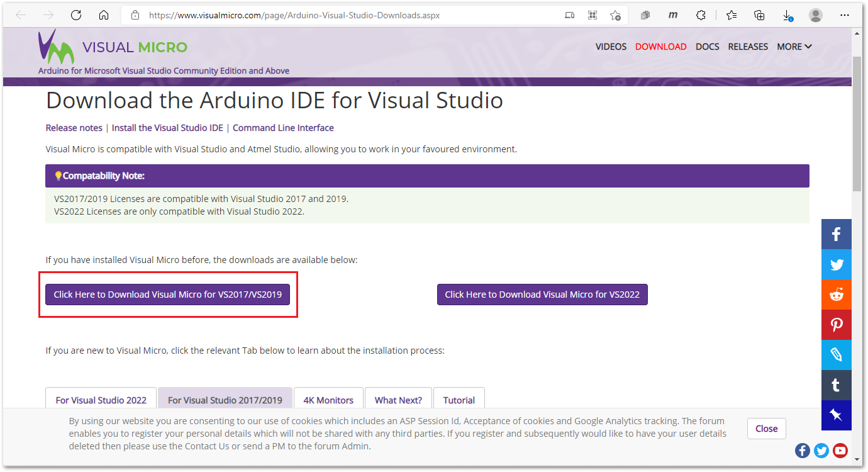
Task: View site information via the lock icon
Action: [135, 16]
